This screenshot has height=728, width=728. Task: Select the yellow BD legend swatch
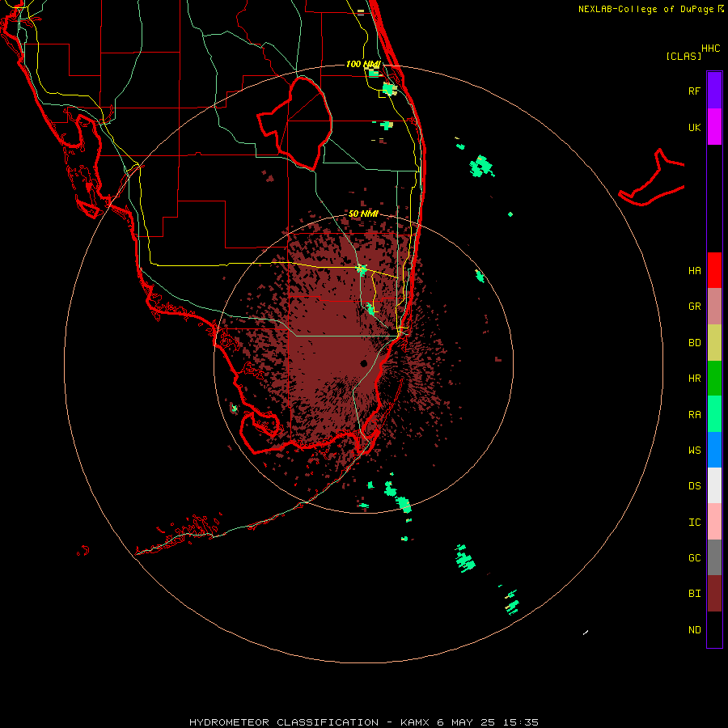point(714,343)
